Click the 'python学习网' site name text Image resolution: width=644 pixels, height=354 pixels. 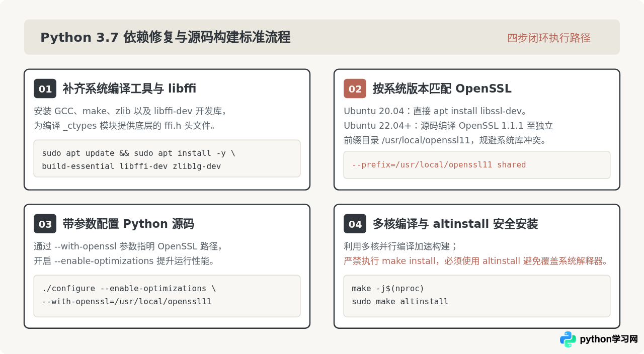pyautogui.click(x=609, y=339)
